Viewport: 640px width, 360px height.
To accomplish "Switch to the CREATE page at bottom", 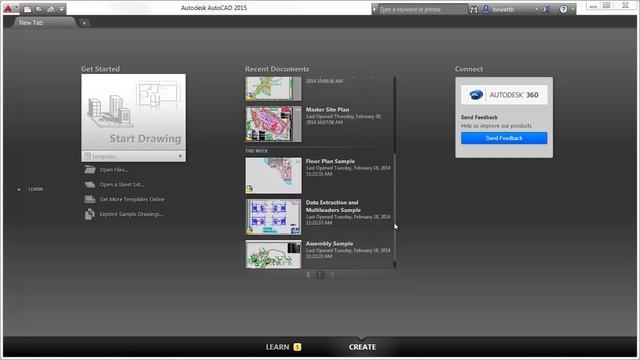I will coord(362,347).
